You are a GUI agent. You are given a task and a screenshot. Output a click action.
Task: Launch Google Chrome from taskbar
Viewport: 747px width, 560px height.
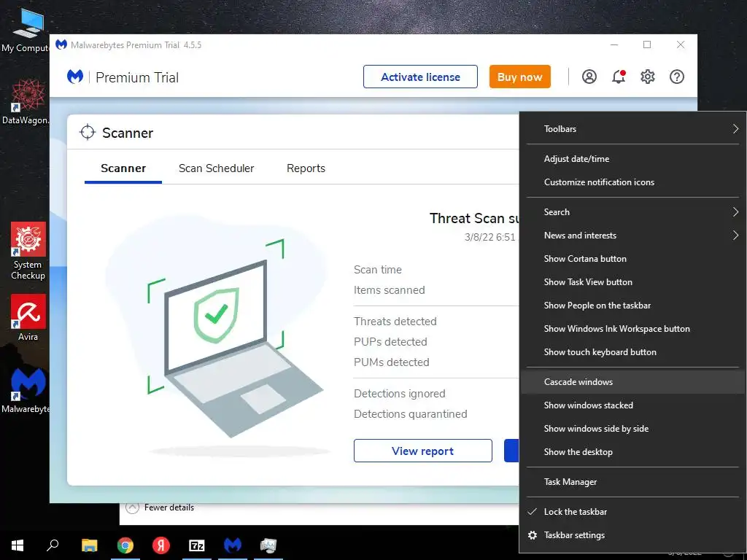[x=125, y=545]
